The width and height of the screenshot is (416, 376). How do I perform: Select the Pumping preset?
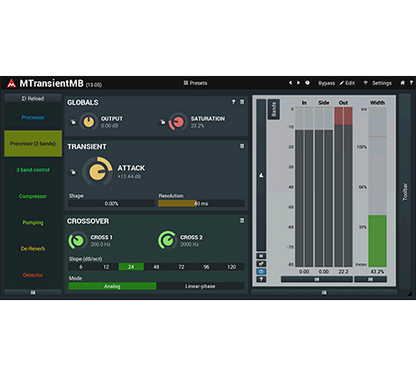coord(33,222)
